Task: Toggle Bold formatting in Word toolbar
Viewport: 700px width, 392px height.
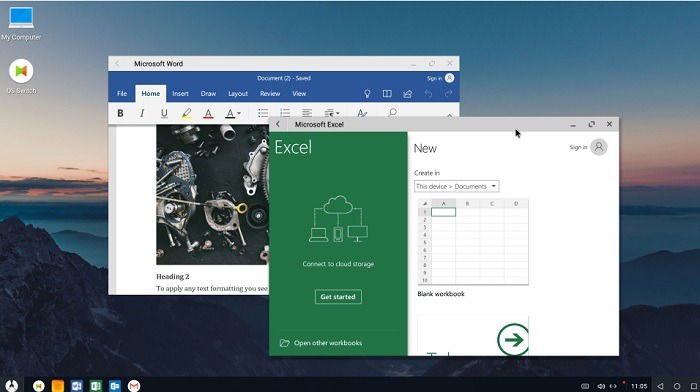Action: [120, 113]
